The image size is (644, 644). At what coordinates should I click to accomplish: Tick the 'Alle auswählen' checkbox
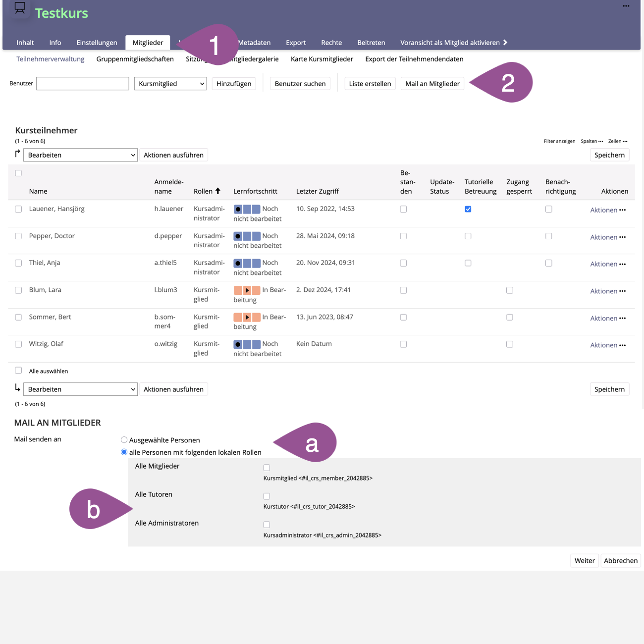click(x=18, y=371)
